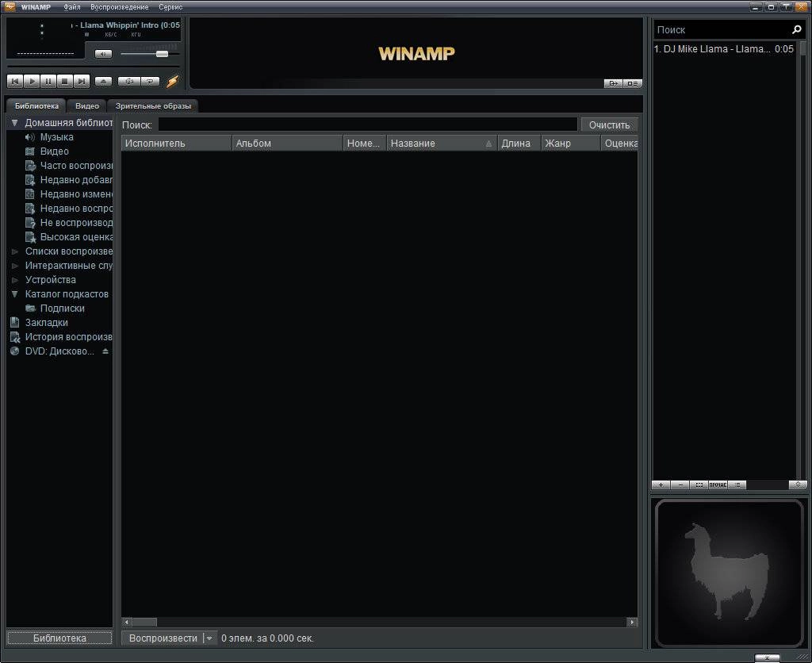Screen dimensions: 812x663
Task: Collapse the Домашняя библиотека tree node
Action: coord(15,123)
